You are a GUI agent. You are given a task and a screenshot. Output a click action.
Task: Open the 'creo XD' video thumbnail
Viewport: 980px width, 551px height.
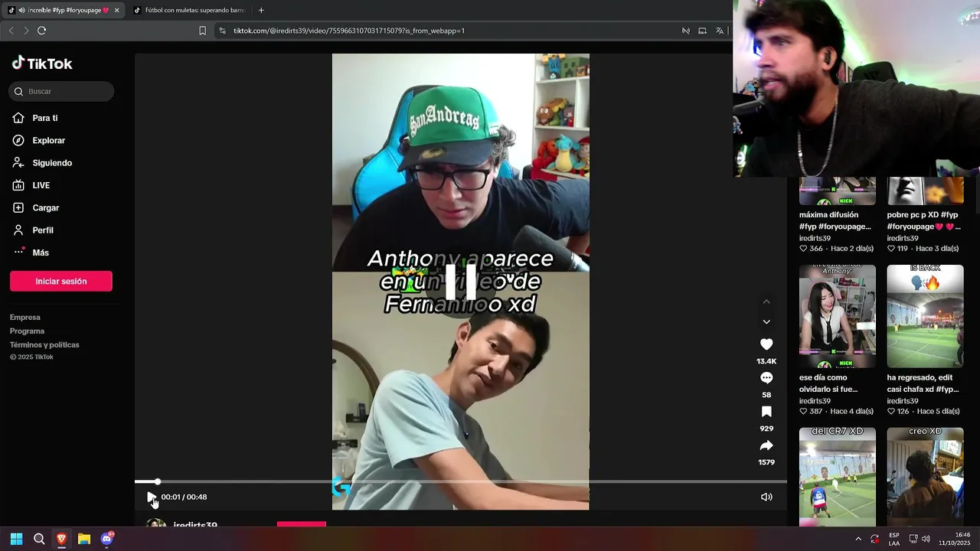point(925,476)
